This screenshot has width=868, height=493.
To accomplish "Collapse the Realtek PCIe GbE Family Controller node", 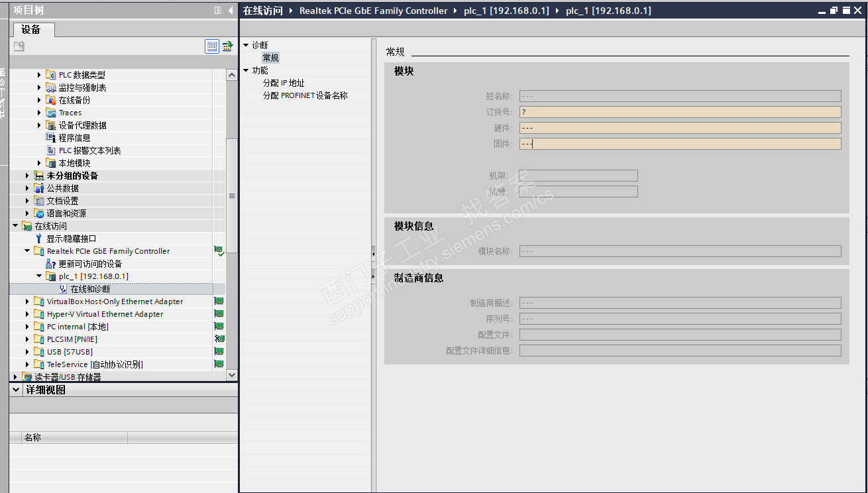I will [x=27, y=251].
